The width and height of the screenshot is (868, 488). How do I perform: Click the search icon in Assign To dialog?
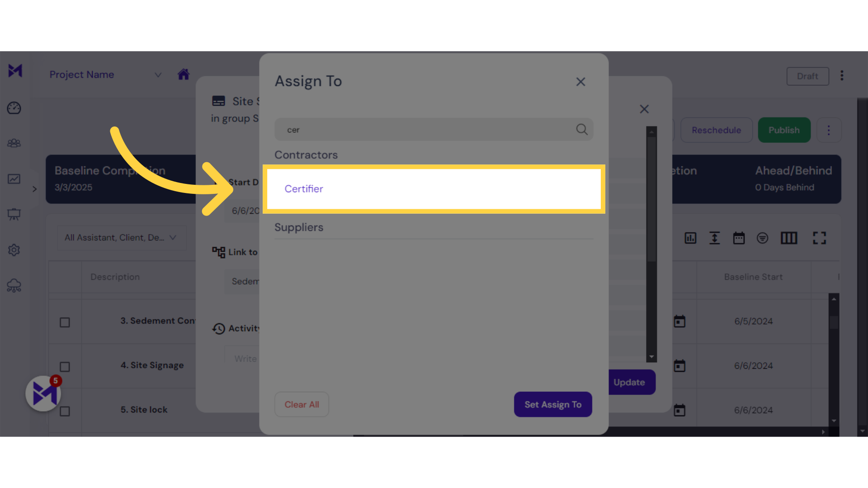click(581, 129)
